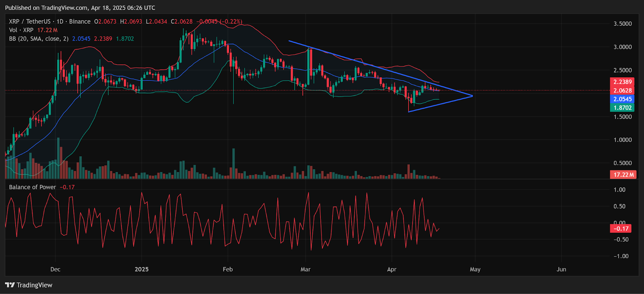Select the Vol · XRP indicator legend
This screenshot has height=294, width=644.
tap(21, 30)
